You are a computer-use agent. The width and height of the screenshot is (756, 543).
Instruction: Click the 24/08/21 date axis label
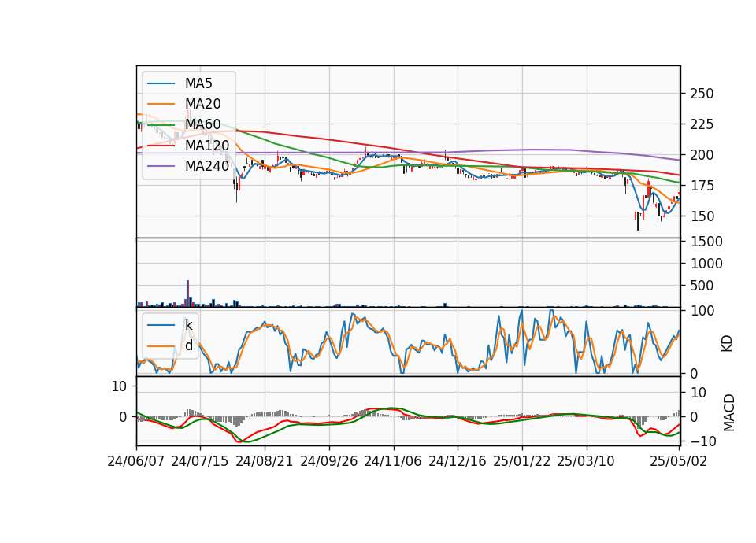pos(265,461)
